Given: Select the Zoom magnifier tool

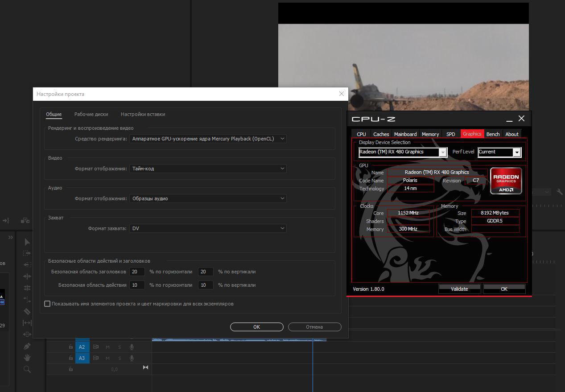Looking at the screenshot, I should tap(27, 369).
